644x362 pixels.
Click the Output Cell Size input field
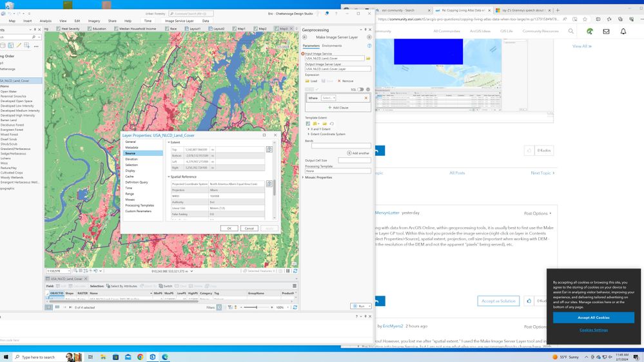point(354,160)
